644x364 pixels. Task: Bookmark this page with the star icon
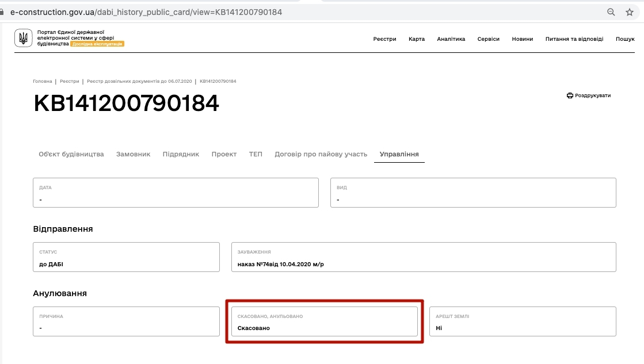[629, 12]
